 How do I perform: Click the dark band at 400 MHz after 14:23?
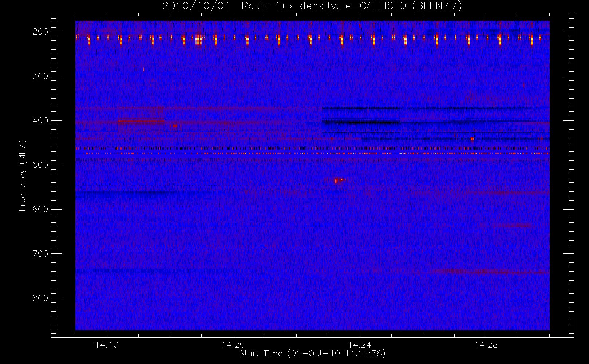pyautogui.click(x=361, y=123)
